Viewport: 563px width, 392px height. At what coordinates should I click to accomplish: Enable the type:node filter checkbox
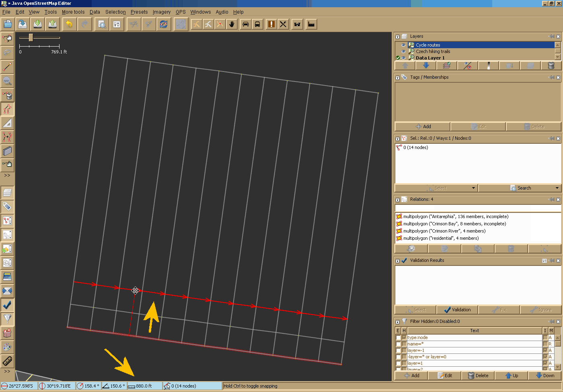click(x=398, y=338)
